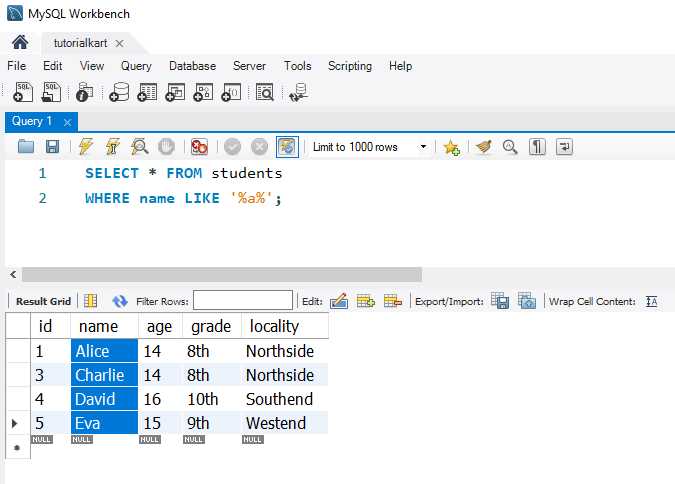
Task: Toggle word wrap in query editor
Action: pos(564,147)
